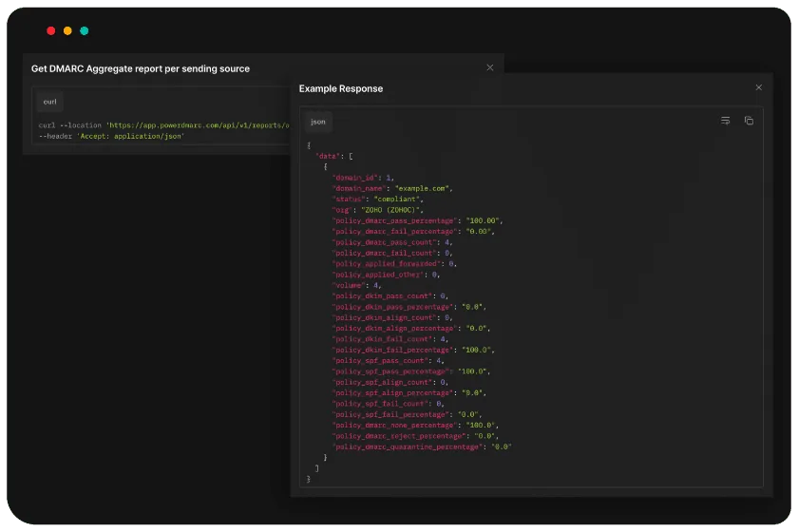Click the policy_spf_fail_percentage line
The image size is (798, 532).
pos(408,414)
